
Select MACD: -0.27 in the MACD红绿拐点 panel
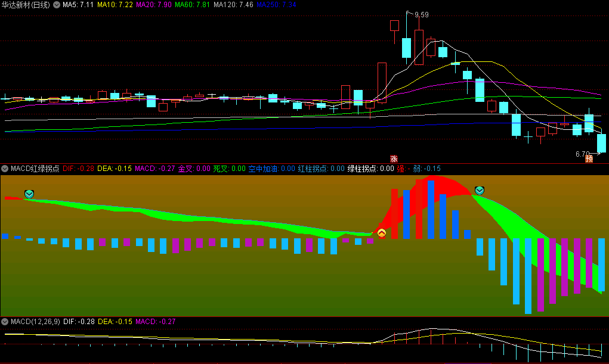click(155, 169)
